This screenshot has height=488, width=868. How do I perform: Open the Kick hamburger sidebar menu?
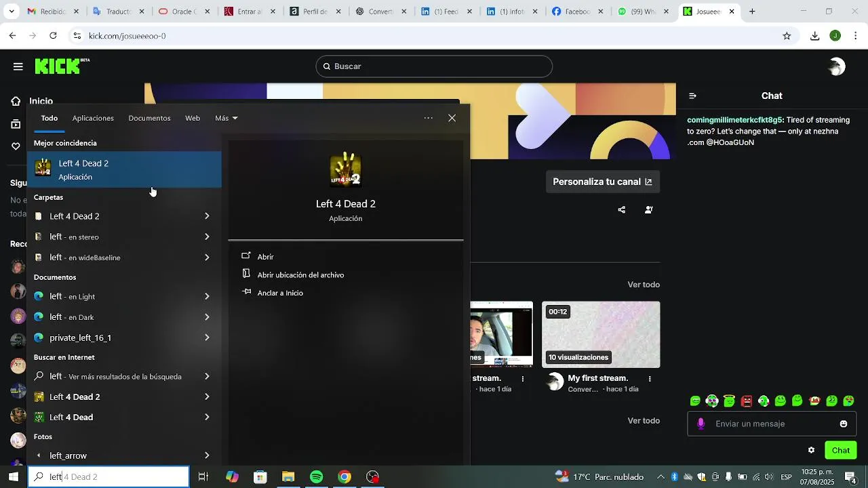(x=18, y=66)
